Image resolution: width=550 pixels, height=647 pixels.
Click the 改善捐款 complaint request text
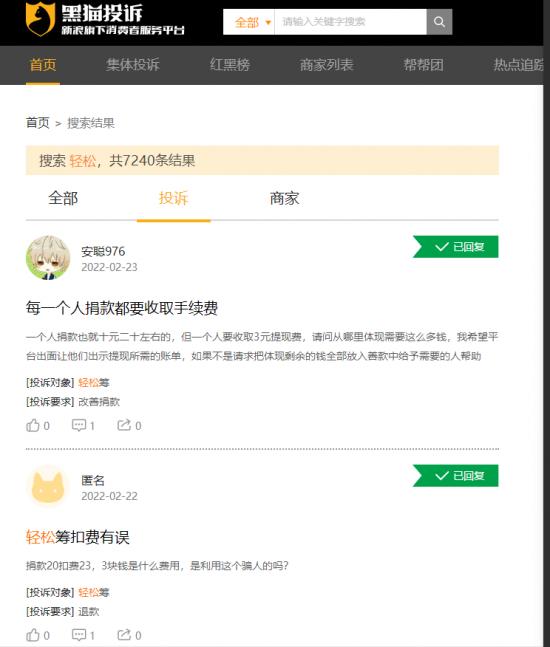[x=99, y=401]
